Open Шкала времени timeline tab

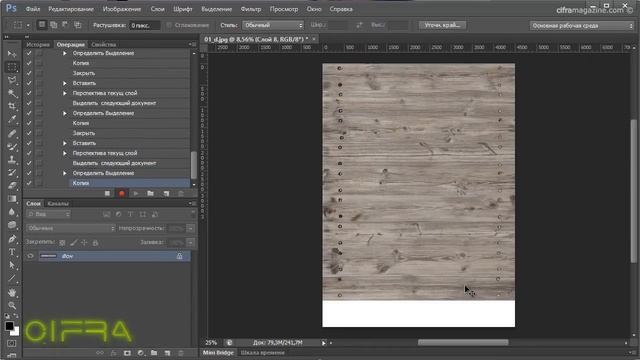262,353
